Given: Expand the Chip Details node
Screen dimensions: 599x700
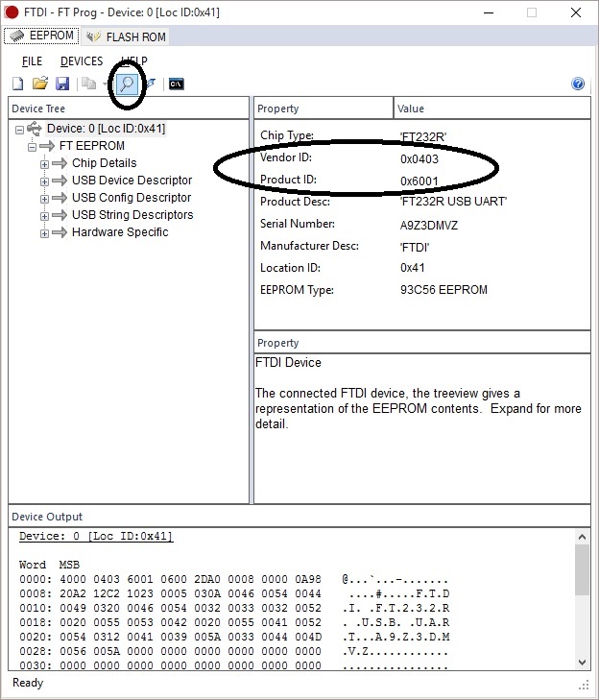Looking at the screenshot, I should pos(44,164).
